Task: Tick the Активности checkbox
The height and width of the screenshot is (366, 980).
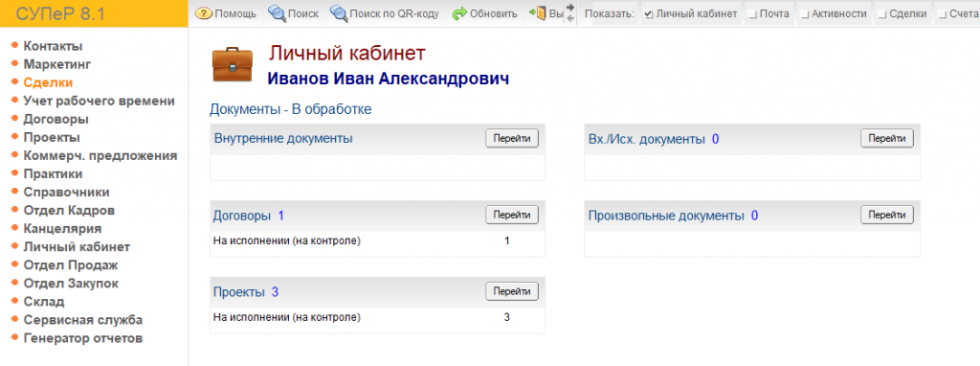Action: tap(805, 13)
